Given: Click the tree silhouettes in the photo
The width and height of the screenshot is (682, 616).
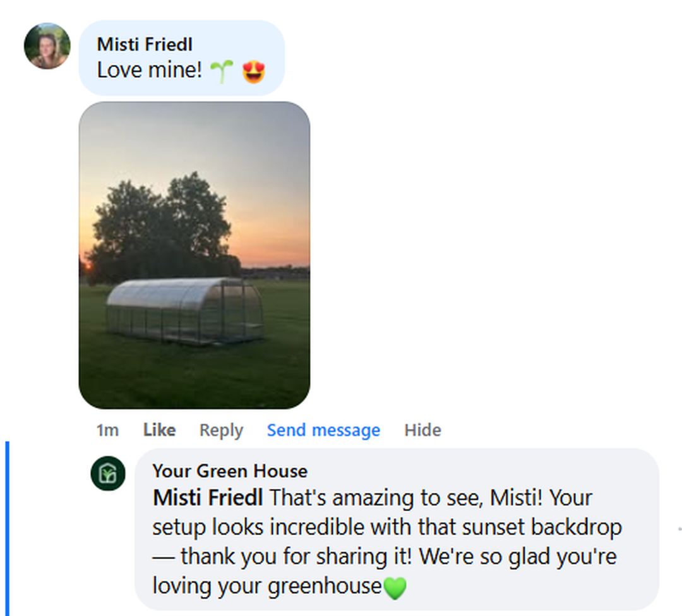Looking at the screenshot, I should point(163,221).
